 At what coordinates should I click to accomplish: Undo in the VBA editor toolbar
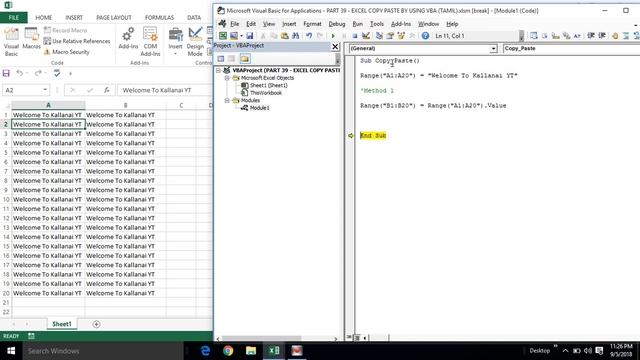coord(309,36)
